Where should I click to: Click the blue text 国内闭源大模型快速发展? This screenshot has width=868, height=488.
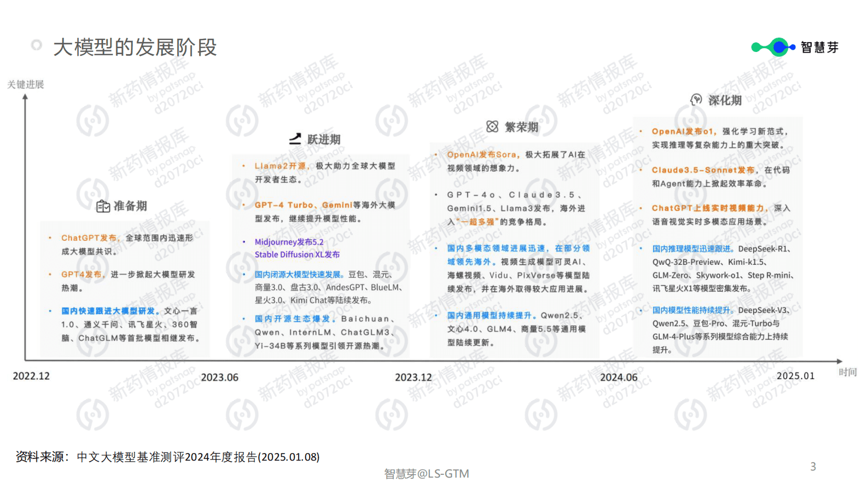point(299,274)
